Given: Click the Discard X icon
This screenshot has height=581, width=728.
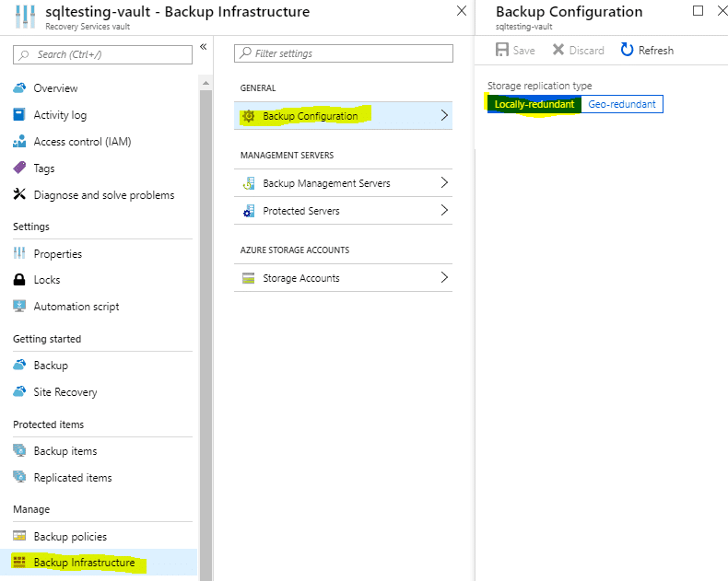Looking at the screenshot, I should (558, 50).
